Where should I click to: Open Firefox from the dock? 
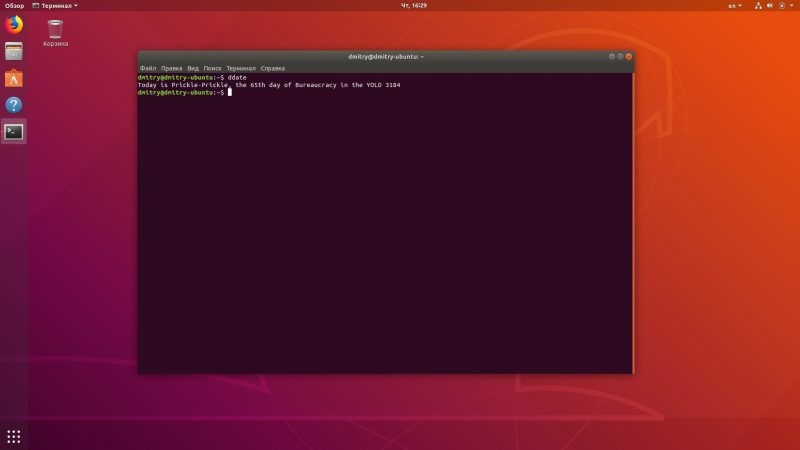pos(14,24)
